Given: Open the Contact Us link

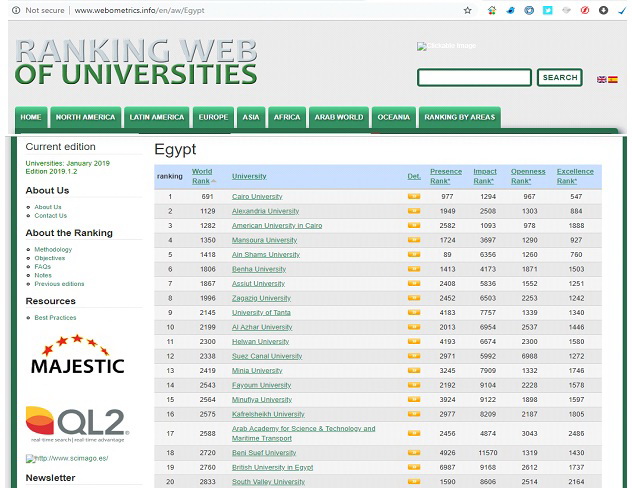Looking at the screenshot, I should 51,216.
